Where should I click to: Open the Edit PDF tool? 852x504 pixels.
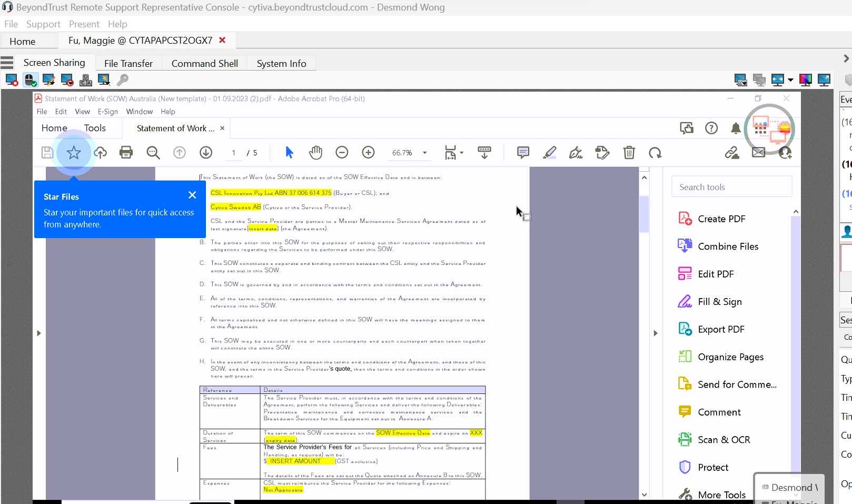pos(706,274)
